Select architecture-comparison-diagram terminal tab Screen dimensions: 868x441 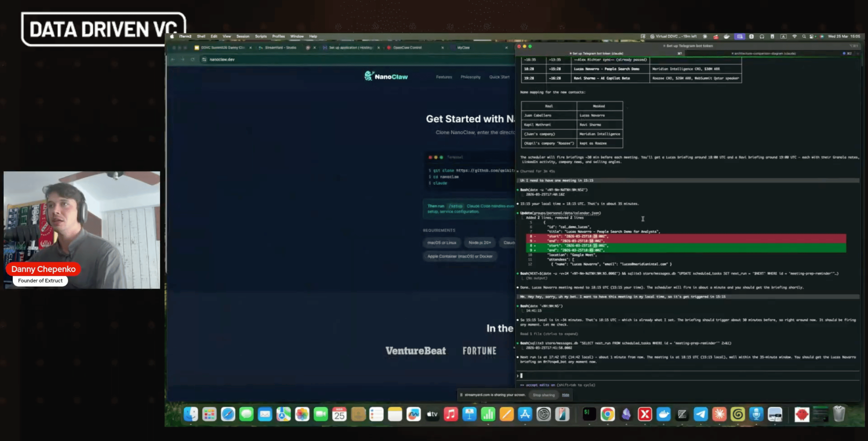click(764, 53)
